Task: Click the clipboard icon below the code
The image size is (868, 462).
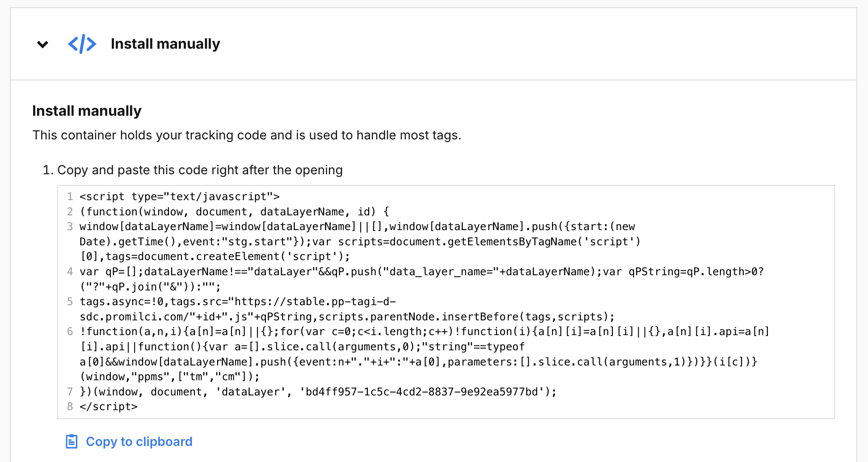Action: pos(72,441)
